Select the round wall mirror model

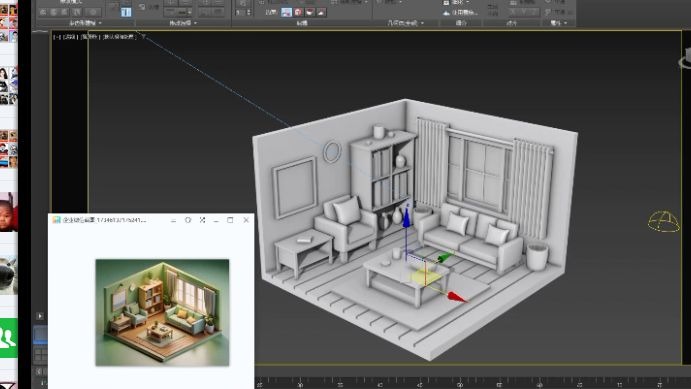332,152
